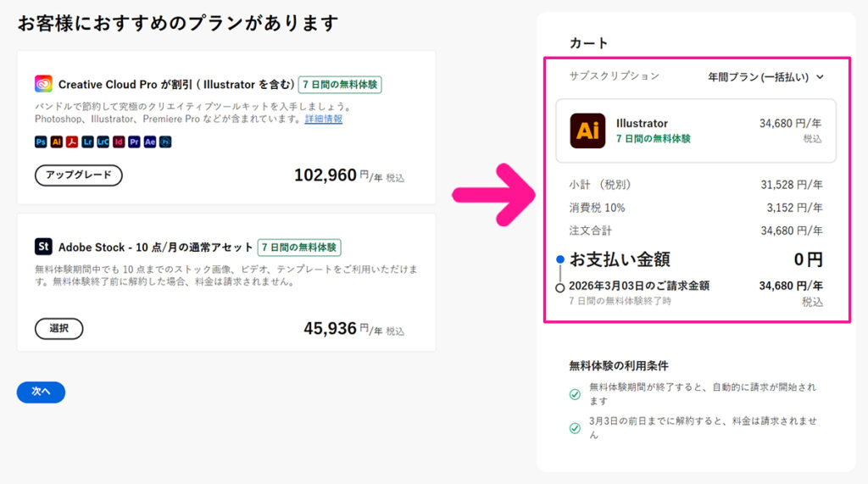868x484 pixels.
Task: Click the Illustrator name in cart card
Action: click(642, 123)
